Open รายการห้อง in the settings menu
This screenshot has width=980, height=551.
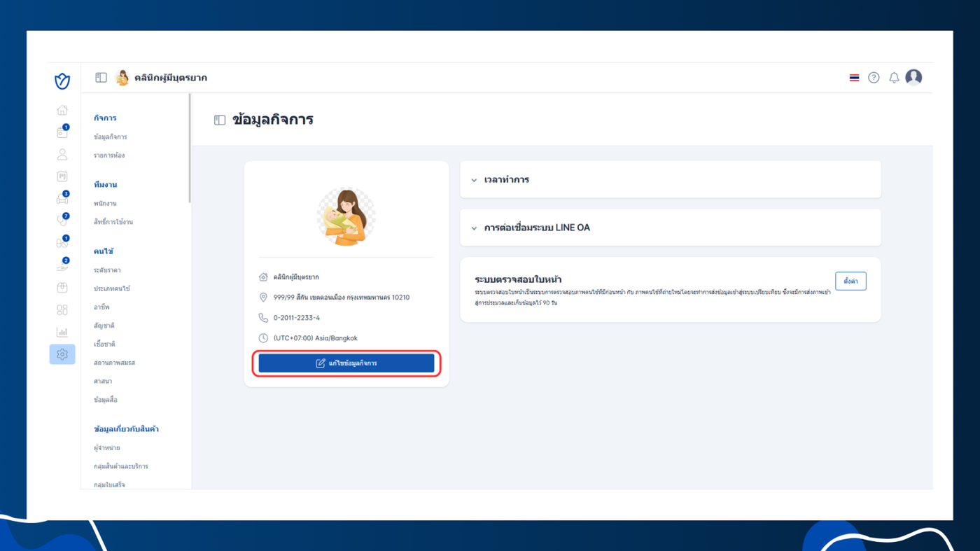click(109, 155)
